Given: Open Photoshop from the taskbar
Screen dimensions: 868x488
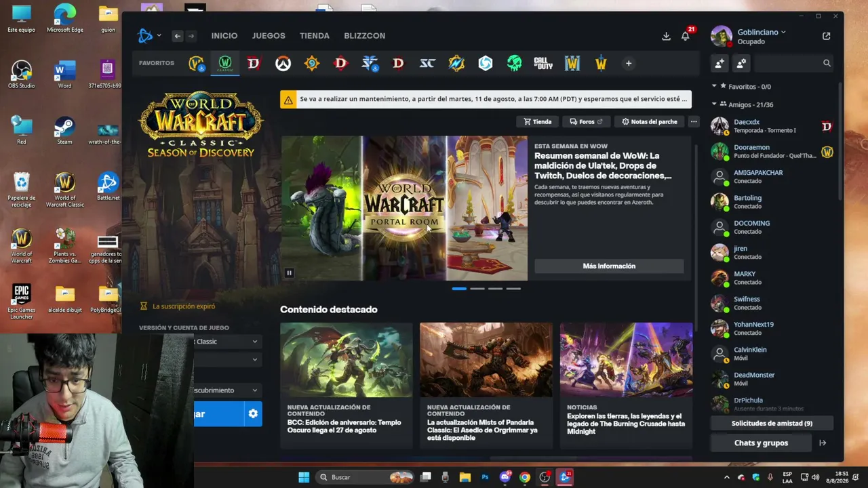Looking at the screenshot, I should 485,477.
